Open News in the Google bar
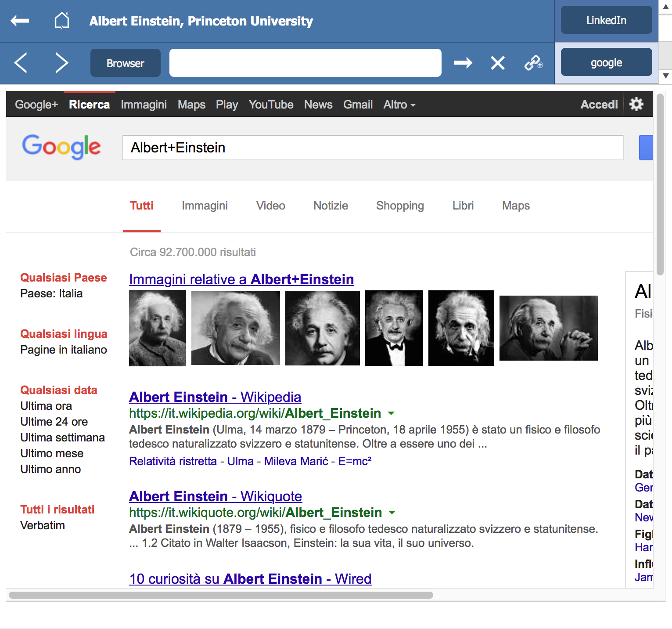672x629 pixels. pyautogui.click(x=319, y=105)
